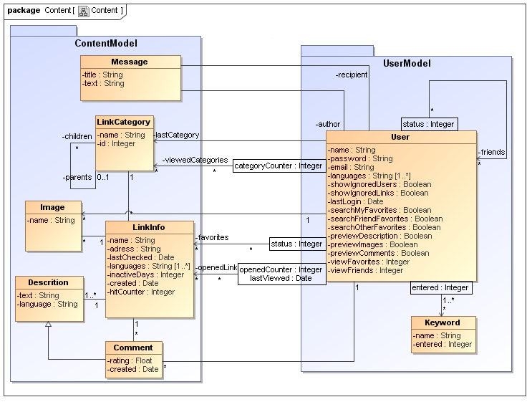Select the '-hitCounter : Integer' attribute
The height and width of the screenshot is (402, 532).
click(141, 292)
